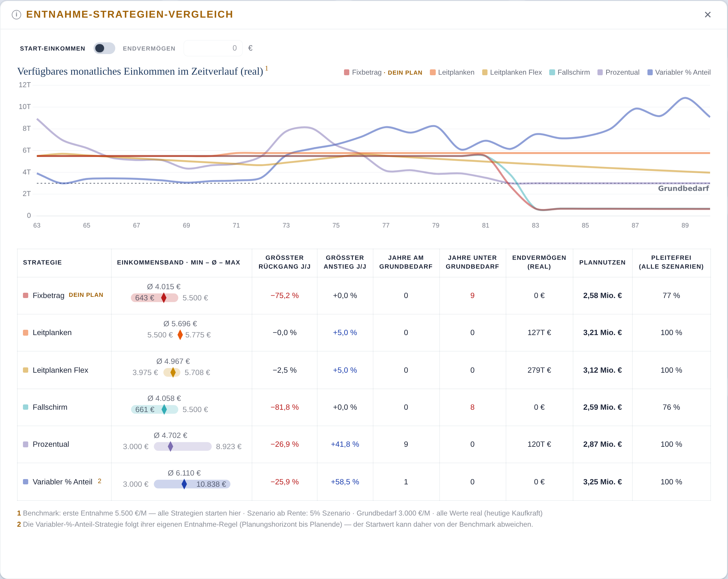Viewport: 728px width, 579px height.
Task: Click Variabler % Anteil's +58,5 % value
Action: 345,482
